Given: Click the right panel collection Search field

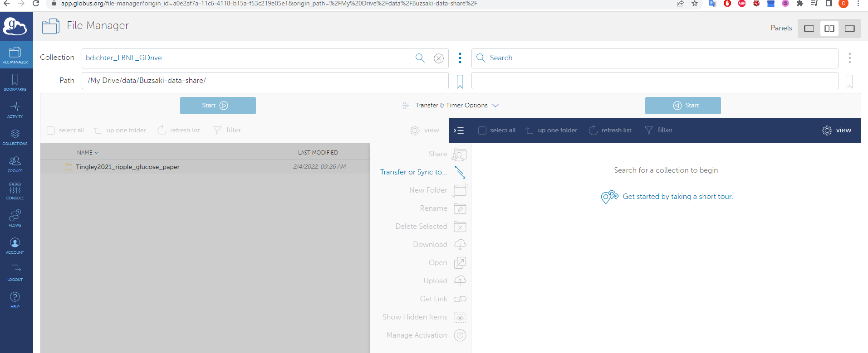Looking at the screenshot, I should (x=655, y=58).
